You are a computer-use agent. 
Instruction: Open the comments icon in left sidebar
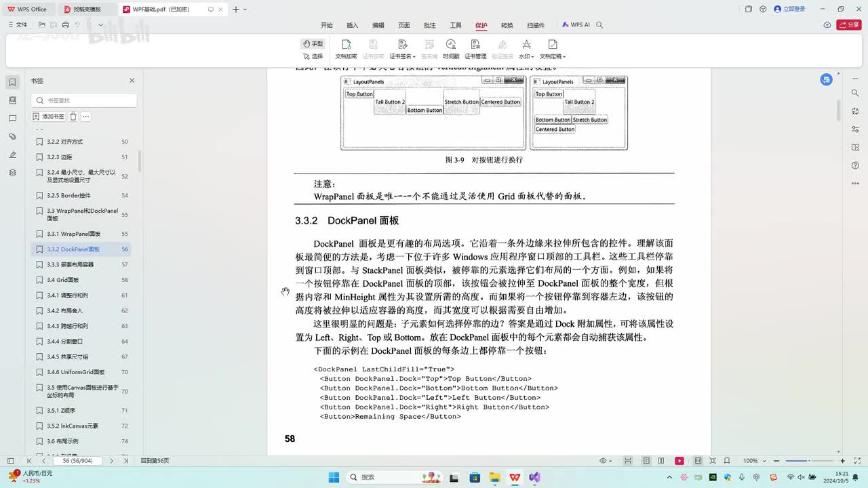[12, 119]
